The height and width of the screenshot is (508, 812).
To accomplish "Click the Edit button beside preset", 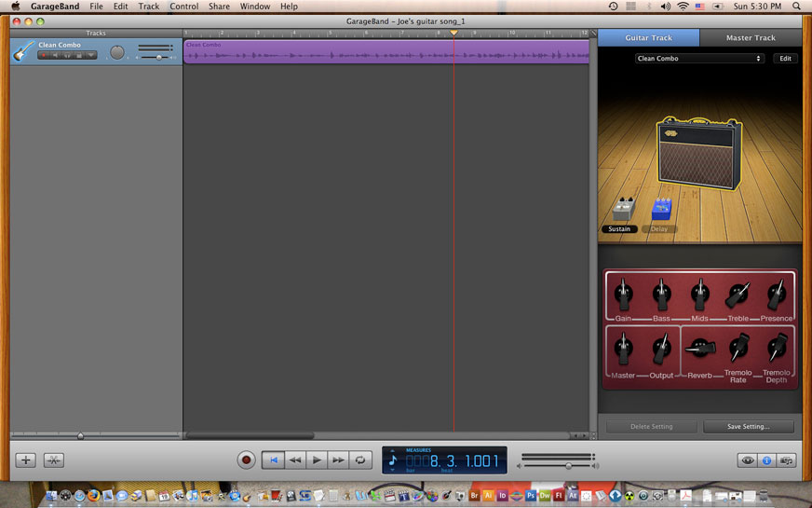I will click(x=785, y=59).
